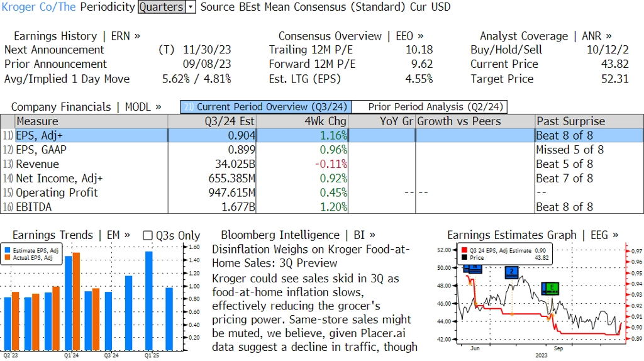Click EBITDA estimate value 1.677B
Viewport: 644px width, 361px height.
[238, 207]
